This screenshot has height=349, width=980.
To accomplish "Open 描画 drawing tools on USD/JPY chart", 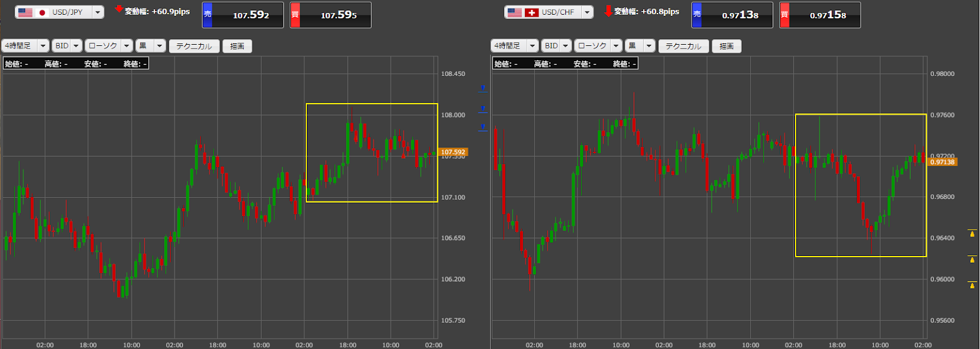I will coord(237,46).
